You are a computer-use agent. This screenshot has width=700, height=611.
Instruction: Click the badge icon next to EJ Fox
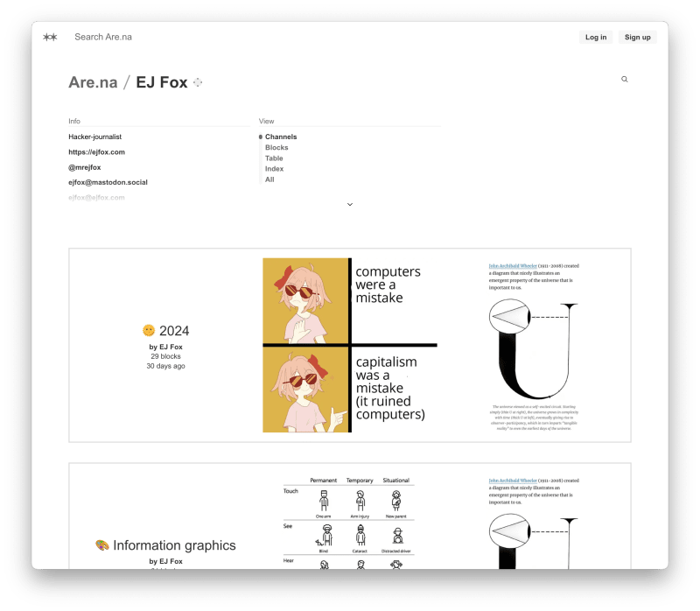198,82
